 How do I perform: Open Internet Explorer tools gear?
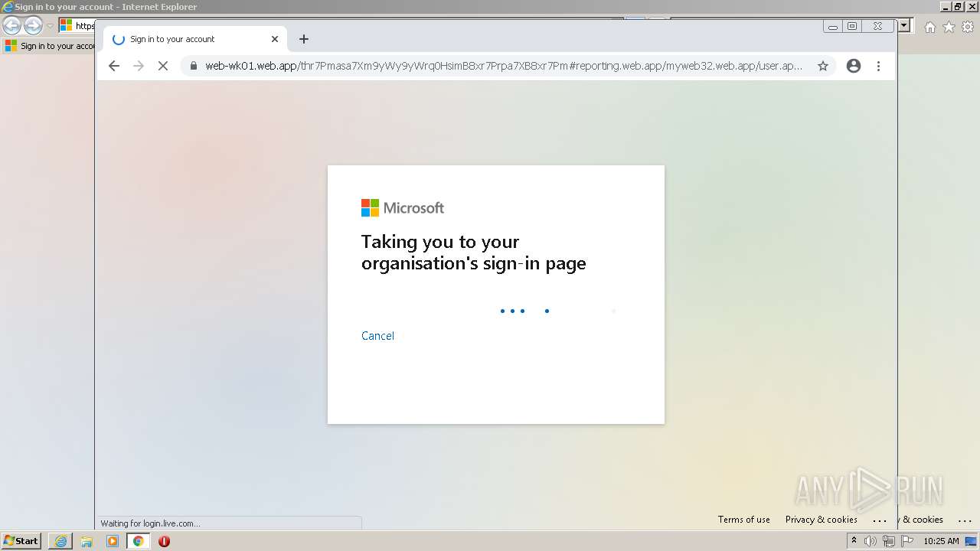point(968,27)
